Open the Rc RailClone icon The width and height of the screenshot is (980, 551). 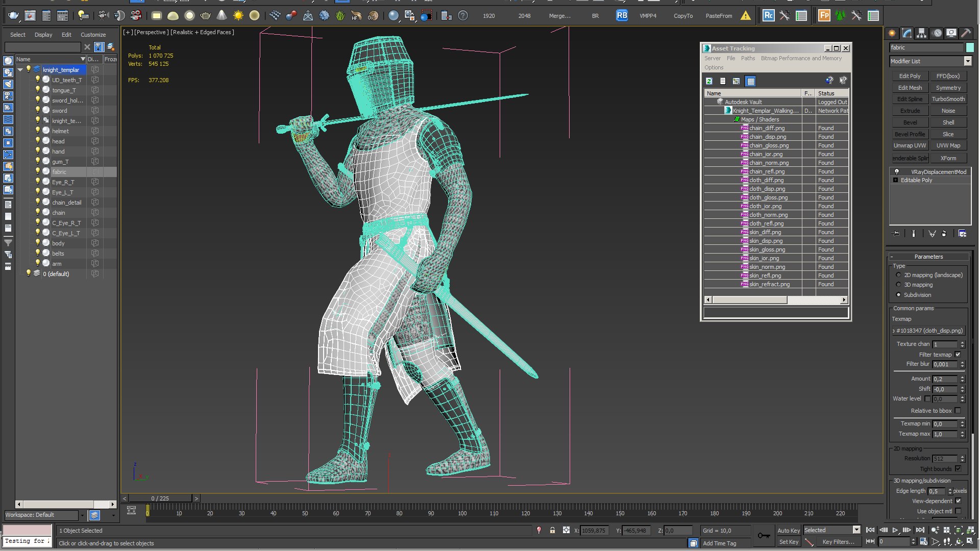pos(768,16)
